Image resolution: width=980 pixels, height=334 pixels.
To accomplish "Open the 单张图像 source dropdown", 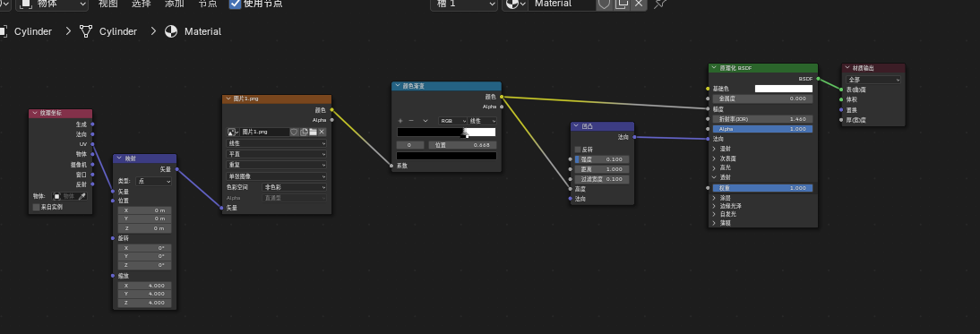I will [276, 176].
